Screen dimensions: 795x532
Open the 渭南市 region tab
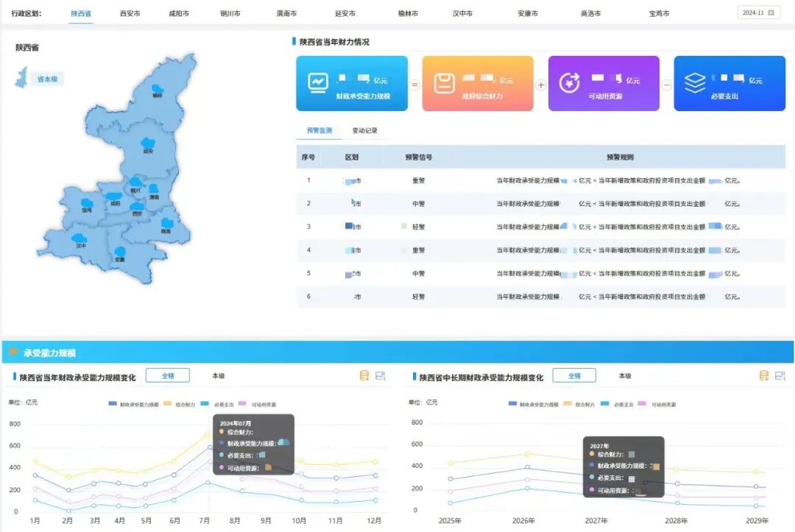286,14
